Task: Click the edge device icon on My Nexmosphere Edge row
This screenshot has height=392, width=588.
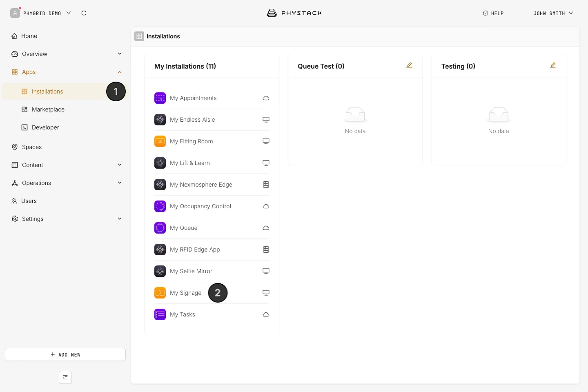Action: 266,185
